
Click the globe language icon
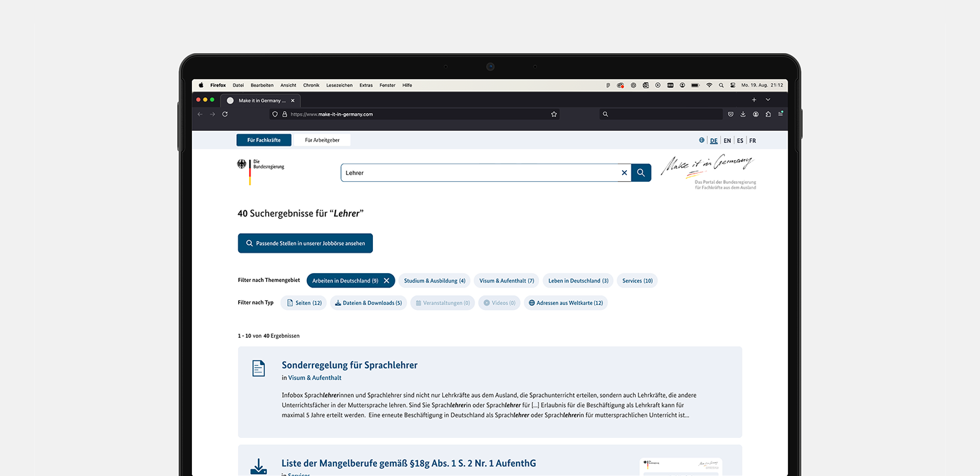click(x=702, y=140)
